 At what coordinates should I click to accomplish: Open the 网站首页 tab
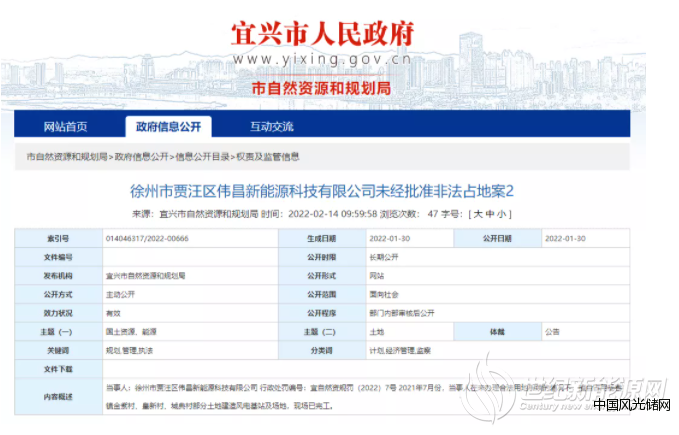tap(65, 126)
